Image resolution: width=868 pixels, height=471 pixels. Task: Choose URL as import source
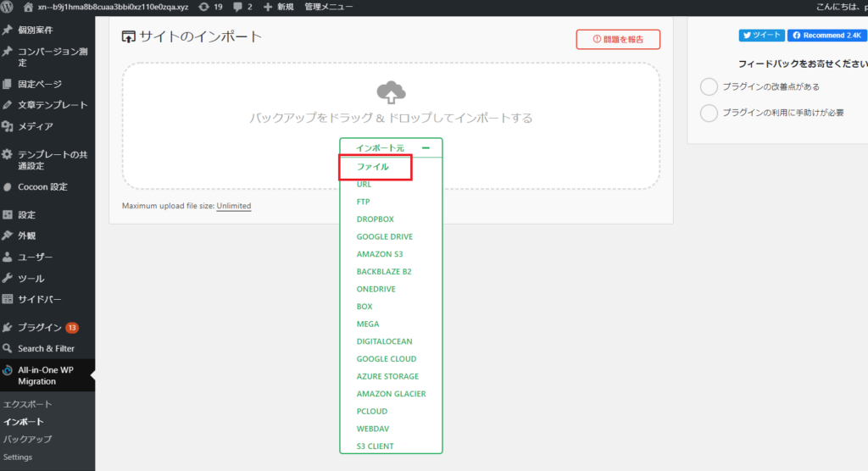click(364, 185)
